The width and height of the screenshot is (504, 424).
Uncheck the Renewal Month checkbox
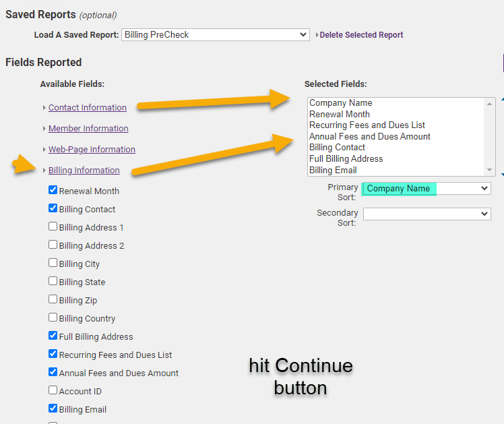click(53, 191)
